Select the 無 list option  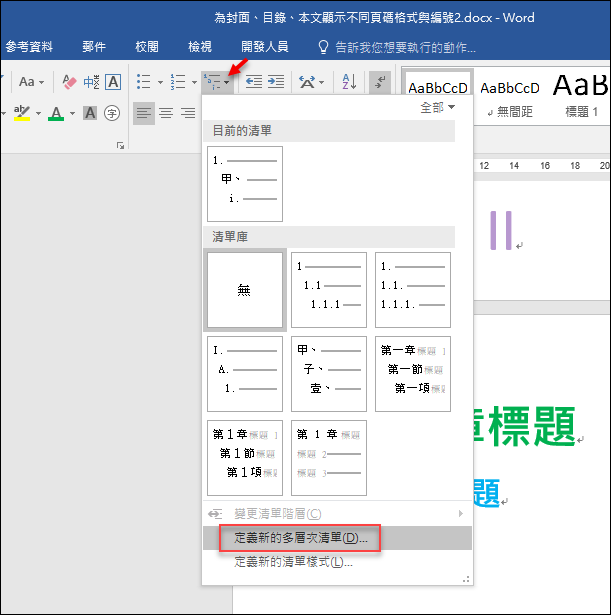point(245,290)
